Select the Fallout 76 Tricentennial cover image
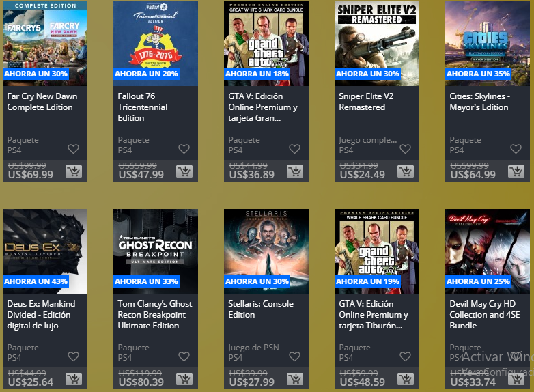Image resolution: width=534 pixels, height=392 pixels. [x=156, y=44]
